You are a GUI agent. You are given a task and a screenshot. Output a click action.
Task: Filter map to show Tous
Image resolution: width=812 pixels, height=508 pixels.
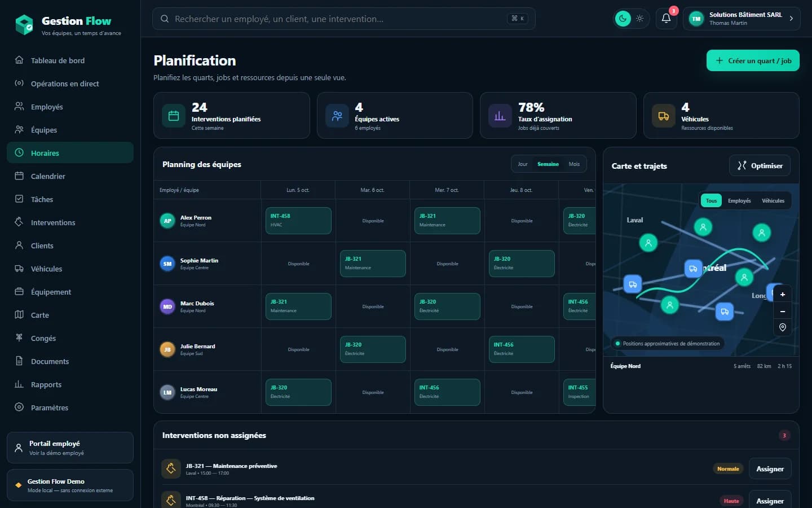(x=711, y=200)
